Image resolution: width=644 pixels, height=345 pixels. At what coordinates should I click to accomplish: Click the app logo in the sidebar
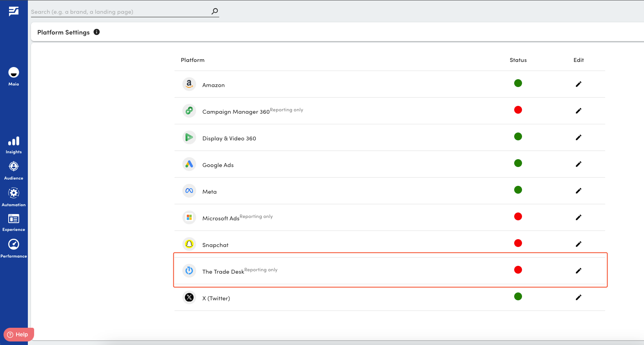click(x=14, y=11)
